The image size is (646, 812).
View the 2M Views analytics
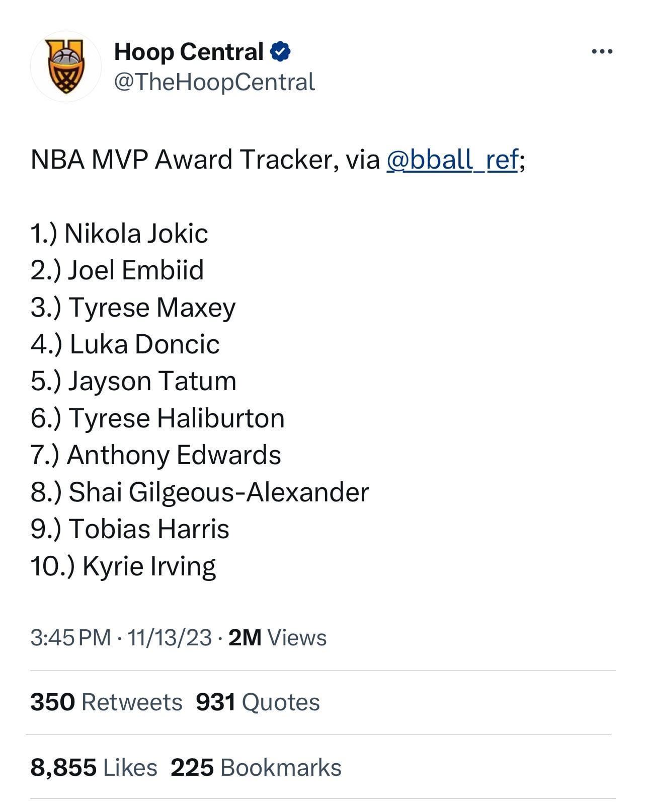[x=277, y=637]
